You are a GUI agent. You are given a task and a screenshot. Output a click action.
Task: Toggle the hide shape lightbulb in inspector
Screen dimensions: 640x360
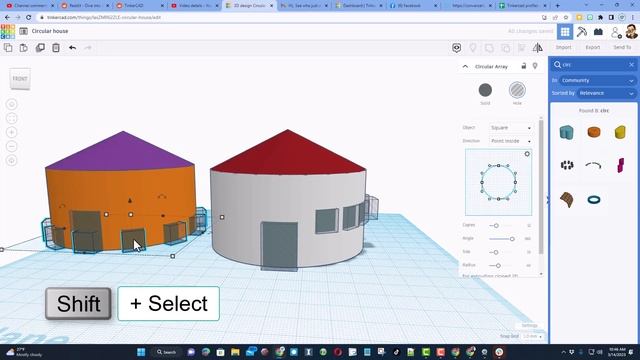pyautogui.click(x=535, y=66)
